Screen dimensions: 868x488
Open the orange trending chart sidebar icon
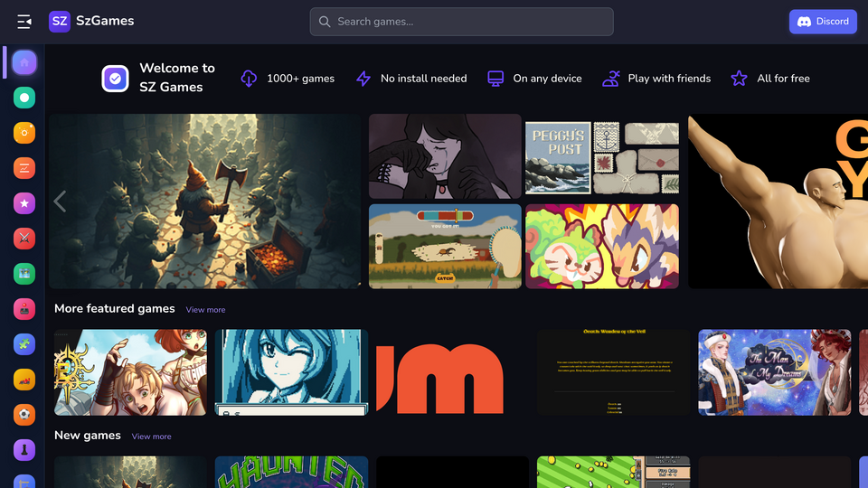[x=24, y=168]
